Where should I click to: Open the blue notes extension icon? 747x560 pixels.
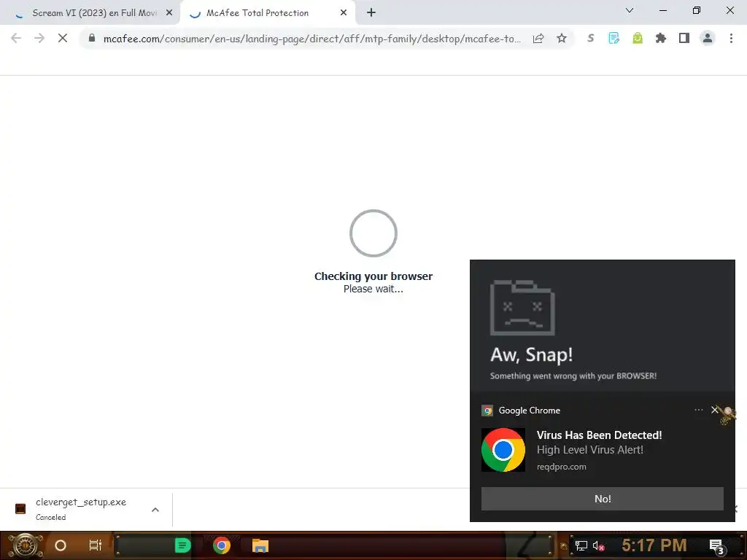pos(614,38)
